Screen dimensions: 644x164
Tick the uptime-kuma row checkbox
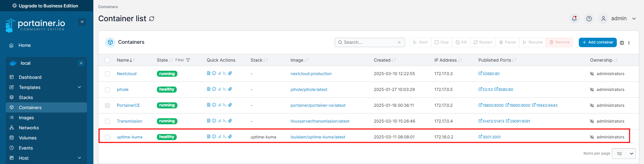pos(108,137)
